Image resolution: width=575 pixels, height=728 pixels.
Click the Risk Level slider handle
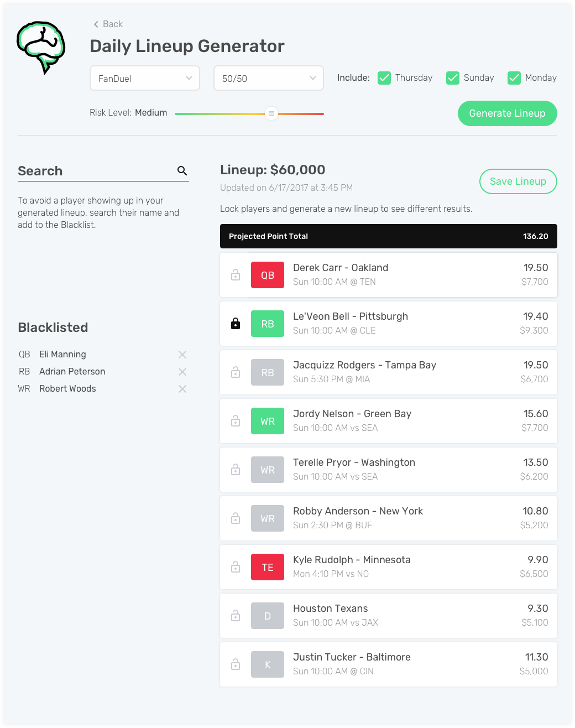coord(271,113)
